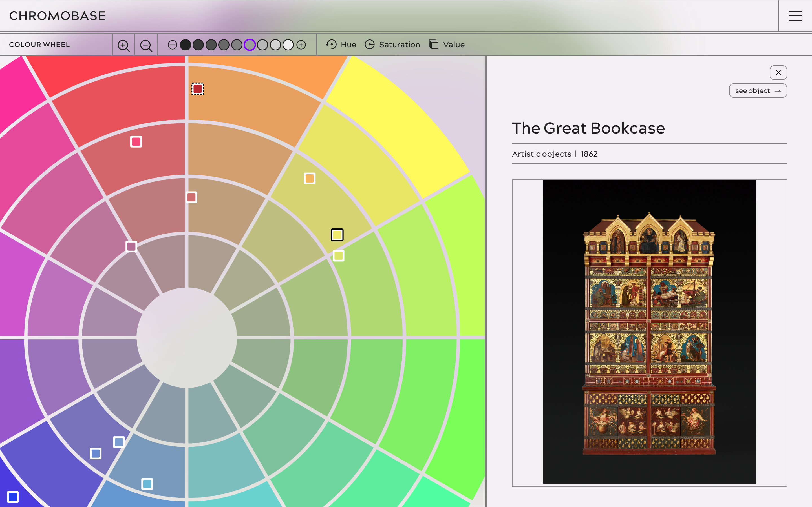
Task: Select the Hue sorting icon
Action: [x=331, y=45]
